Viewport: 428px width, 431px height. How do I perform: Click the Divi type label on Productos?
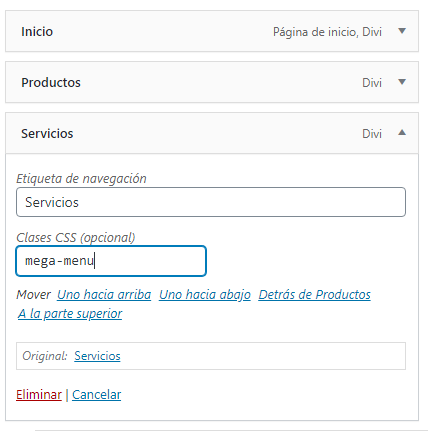[x=372, y=83]
